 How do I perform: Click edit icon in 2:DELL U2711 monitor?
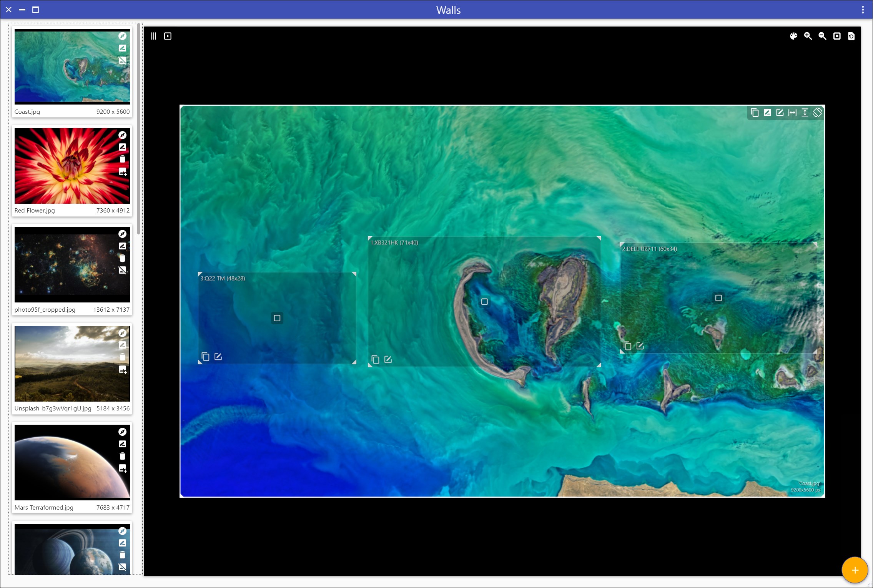pos(640,346)
